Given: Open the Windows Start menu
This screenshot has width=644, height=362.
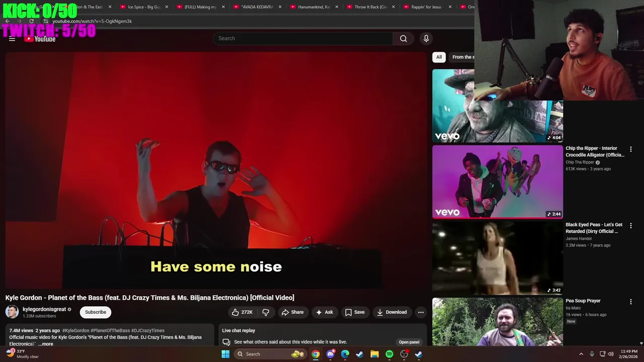Looking at the screenshot, I should [x=225, y=354].
